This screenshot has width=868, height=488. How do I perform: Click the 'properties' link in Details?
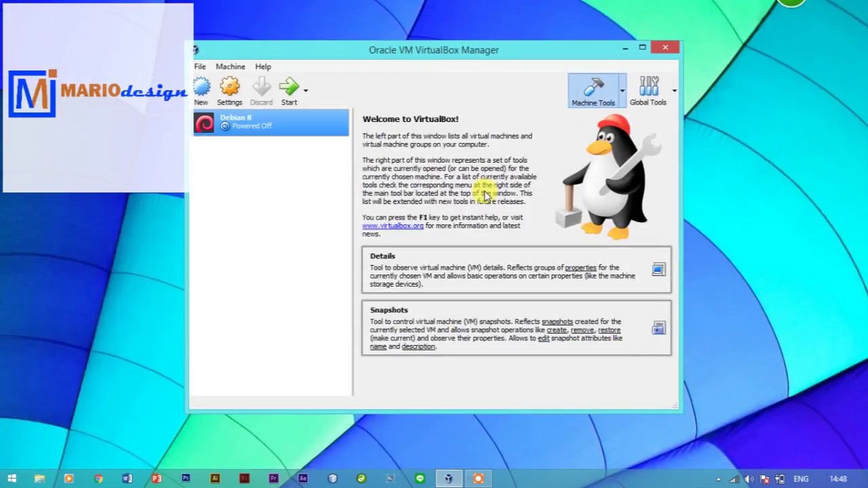[x=580, y=268]
